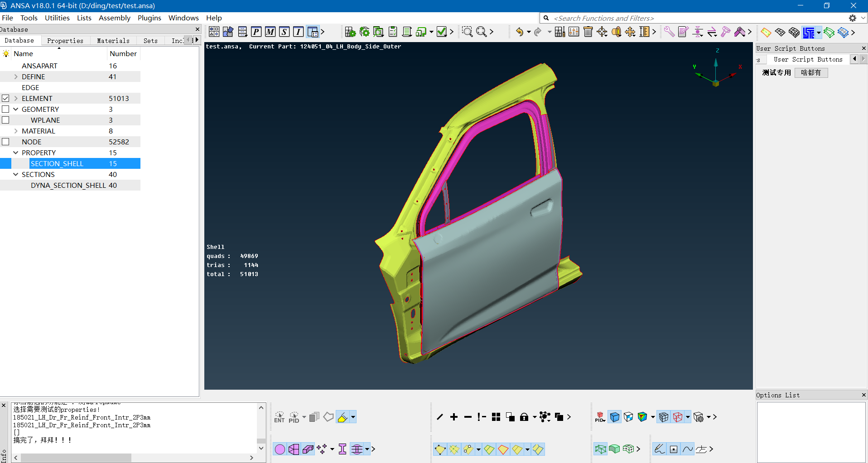Click the Search Functions and Filters field
The image size is (868, 463).
coord(698,18)
